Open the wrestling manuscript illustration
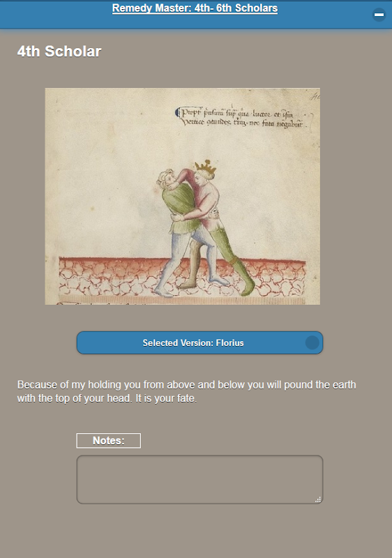This screenshot has width=392, height=558. pos(183,196)
